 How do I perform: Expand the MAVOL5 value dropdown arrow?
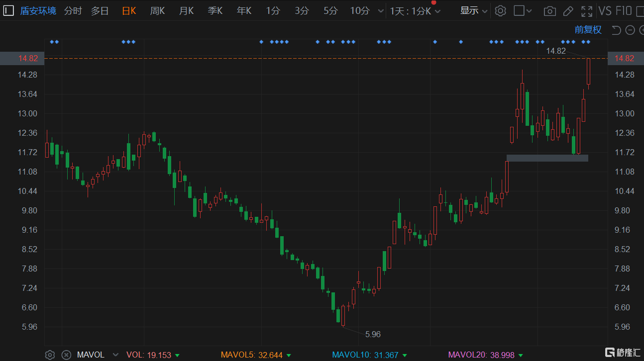tap(289, 355)
